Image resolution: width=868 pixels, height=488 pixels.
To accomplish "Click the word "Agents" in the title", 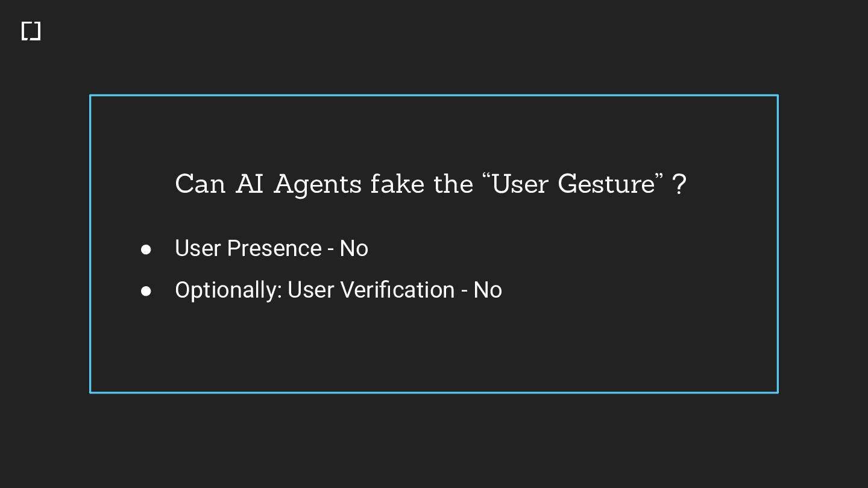I will point(318,184).
